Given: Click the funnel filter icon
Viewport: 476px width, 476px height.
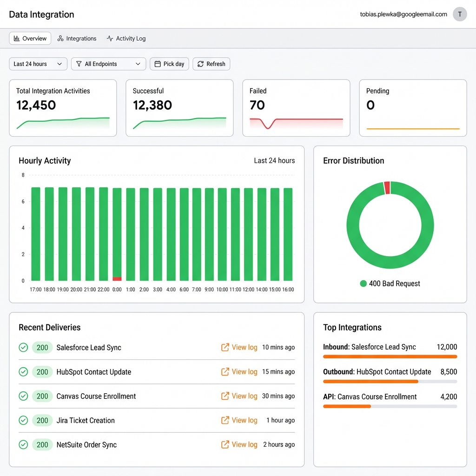Looking at the screenshot, I should coord(79,64).
